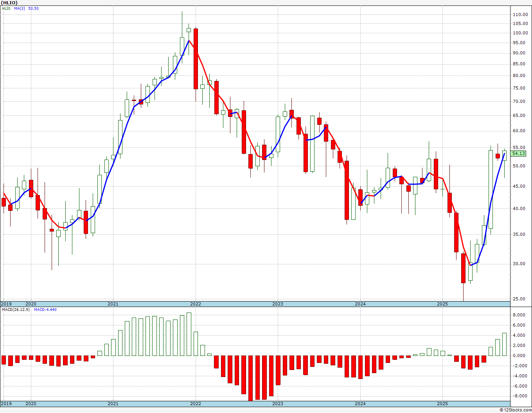
Task: Click the (HLIO) chart title
Action: click(9, 3)
